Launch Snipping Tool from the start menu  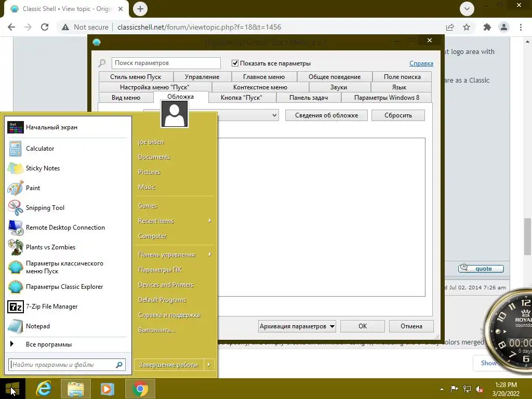[x=68, y=208]
